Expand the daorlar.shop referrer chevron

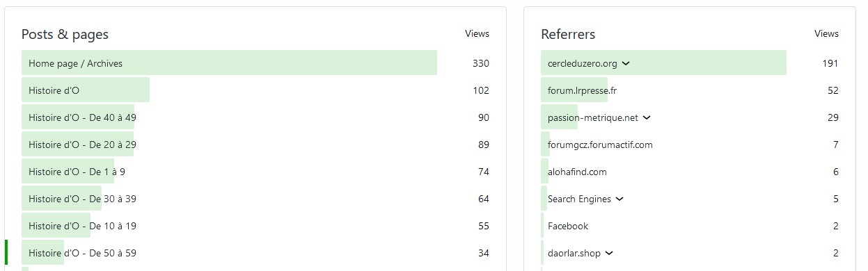tap(608, 254)
